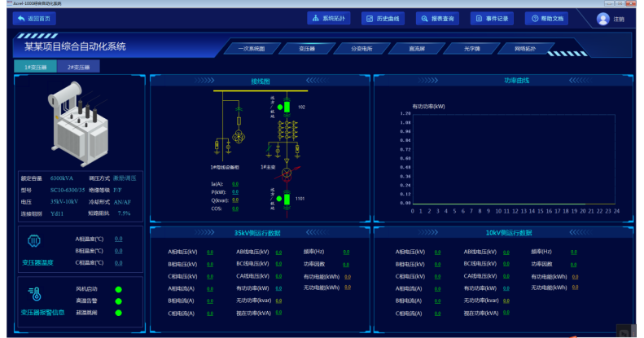Click the P(kW) value 0.0

pyautogui.click(x=235, y=192)
